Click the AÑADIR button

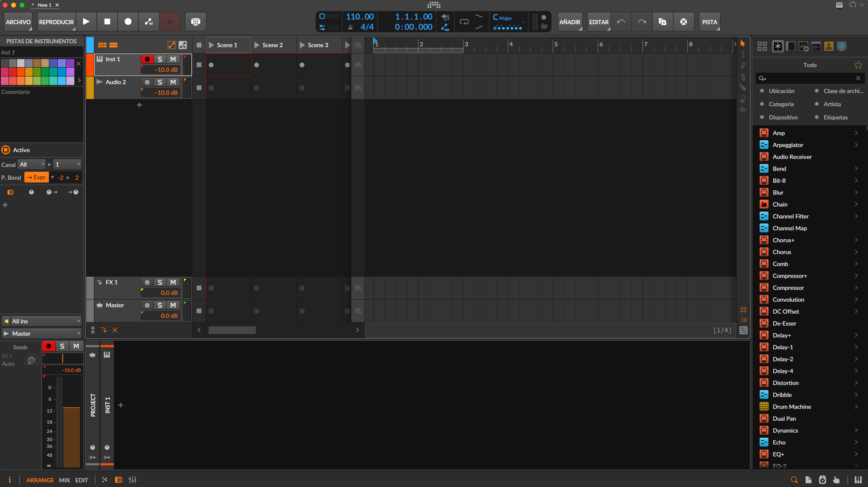570,22
